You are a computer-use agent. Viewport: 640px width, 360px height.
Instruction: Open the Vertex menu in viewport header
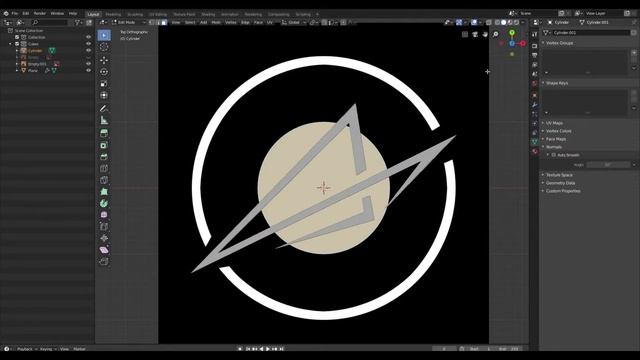tap(231, 22)
